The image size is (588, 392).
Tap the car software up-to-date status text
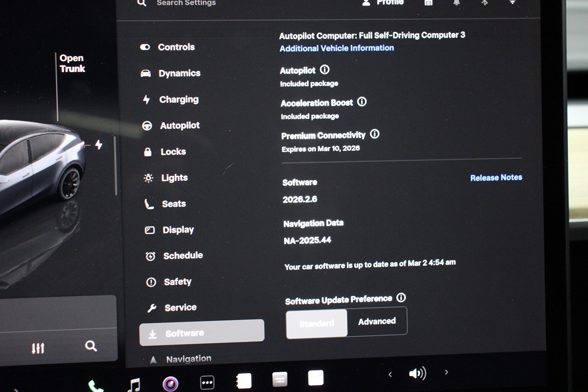point(370,265)
